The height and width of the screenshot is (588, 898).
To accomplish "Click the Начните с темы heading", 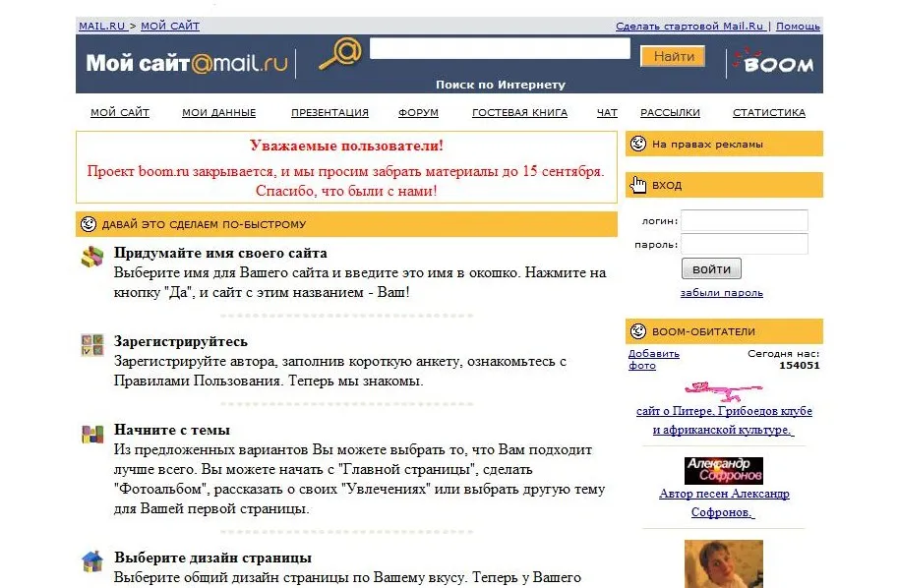I will click(172, 430).
